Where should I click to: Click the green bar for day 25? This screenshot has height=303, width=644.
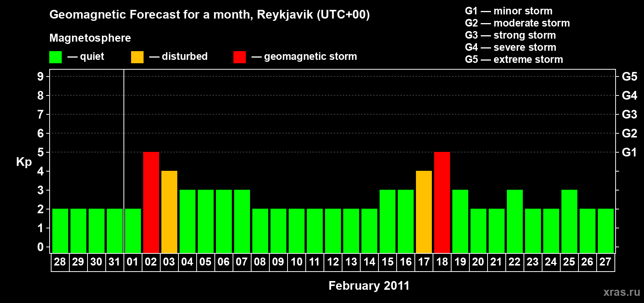pyautogui.click(x=569, y=221)
